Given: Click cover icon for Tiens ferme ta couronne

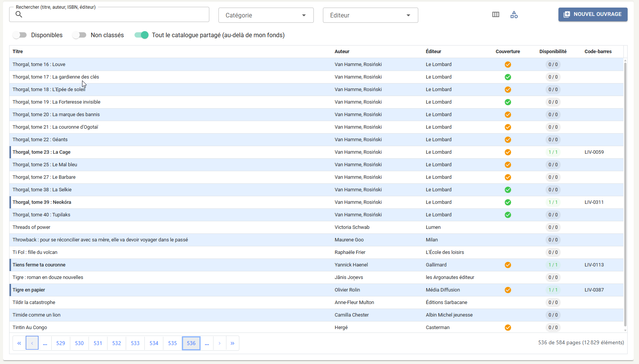Looking at the screenshot, I should [x=508, y=265].
